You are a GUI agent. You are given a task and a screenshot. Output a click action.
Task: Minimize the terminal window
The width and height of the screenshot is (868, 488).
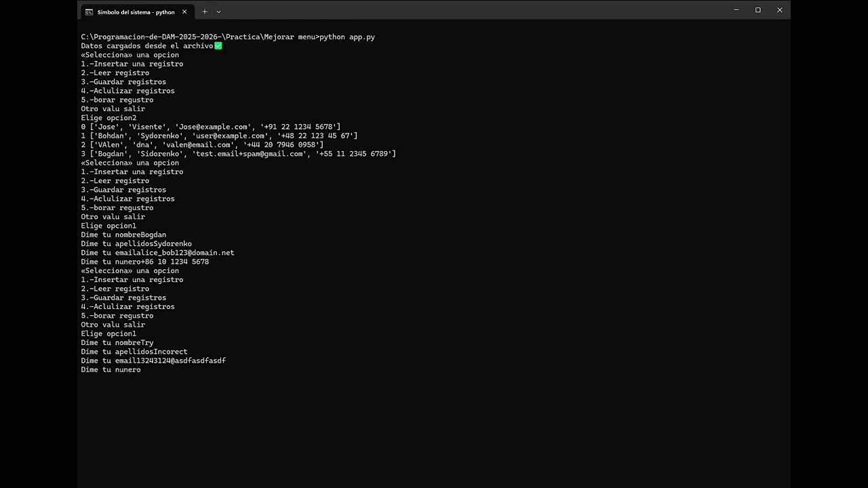coord(736,10)
